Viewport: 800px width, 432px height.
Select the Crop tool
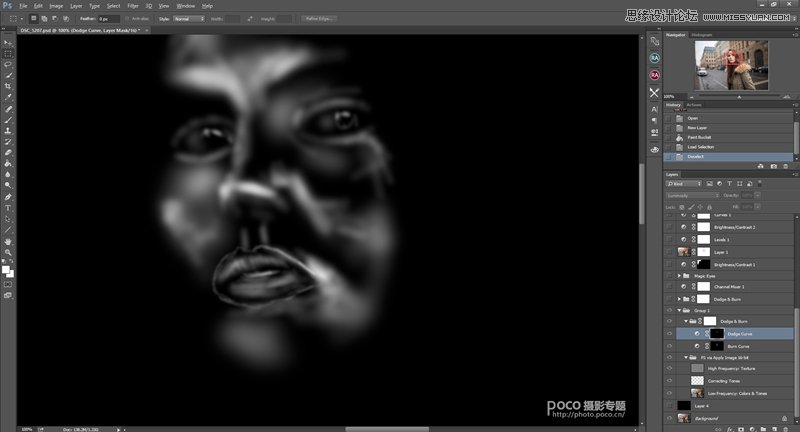tap(8, 86)
